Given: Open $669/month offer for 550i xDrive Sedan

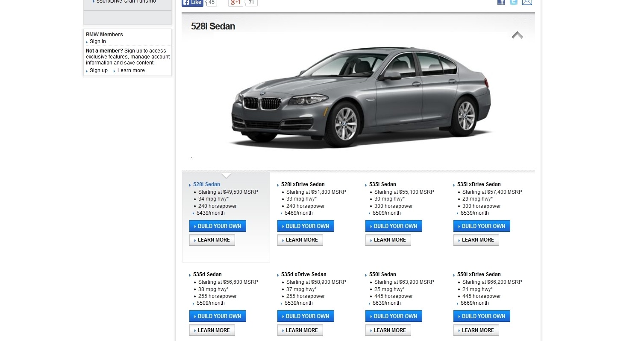Looking at the screenshot, I should pyautogui.click(x=475, y=303).
